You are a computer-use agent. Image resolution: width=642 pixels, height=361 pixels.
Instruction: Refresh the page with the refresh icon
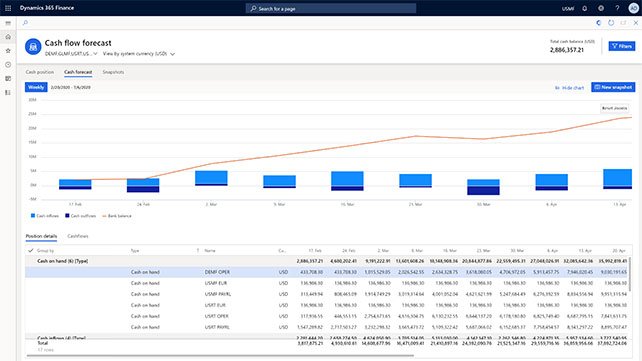[611, 23]
